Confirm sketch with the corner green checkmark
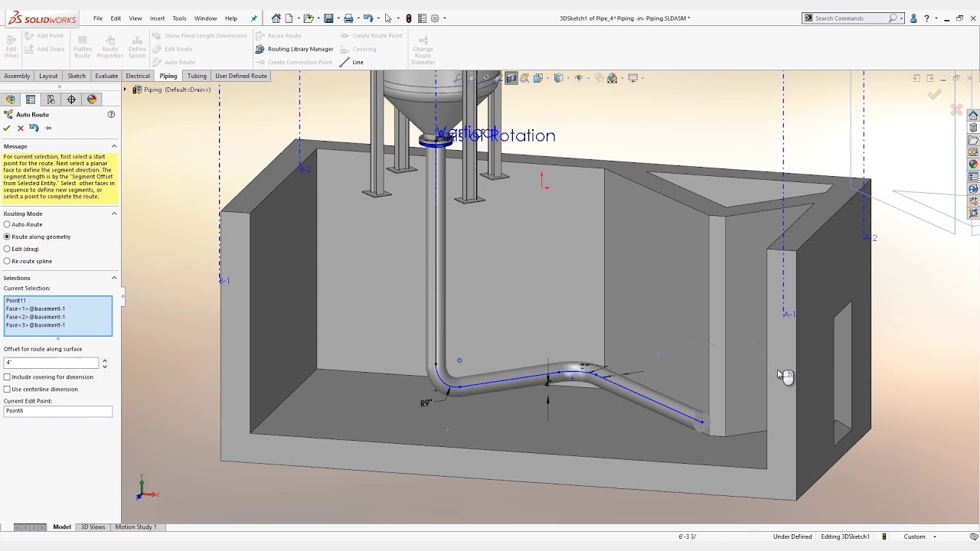980x551 pixels. click(x=934, y=94)
